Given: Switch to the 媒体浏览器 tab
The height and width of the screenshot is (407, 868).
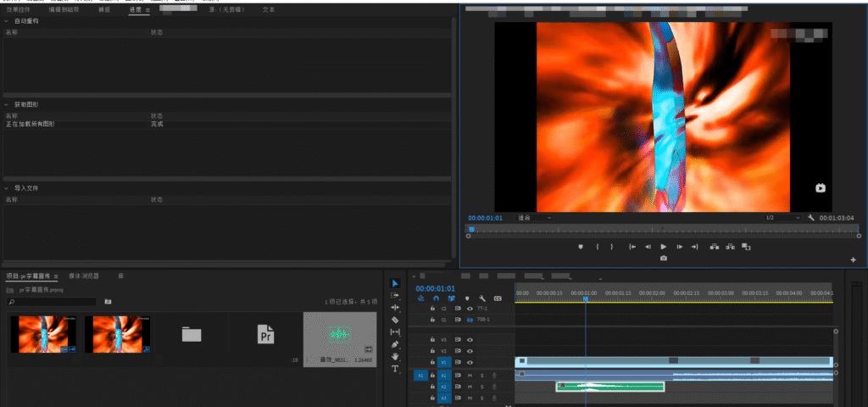Looking at the screenshot, I should [x=84, y=276].
